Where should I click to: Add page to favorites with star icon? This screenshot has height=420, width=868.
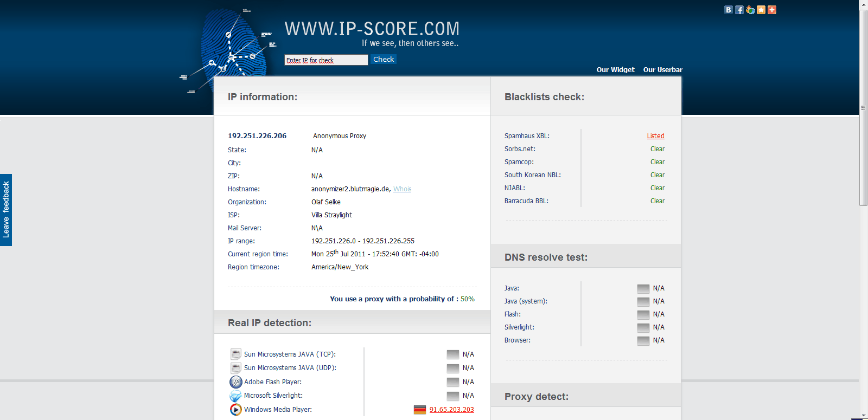(x=761, y=10)
